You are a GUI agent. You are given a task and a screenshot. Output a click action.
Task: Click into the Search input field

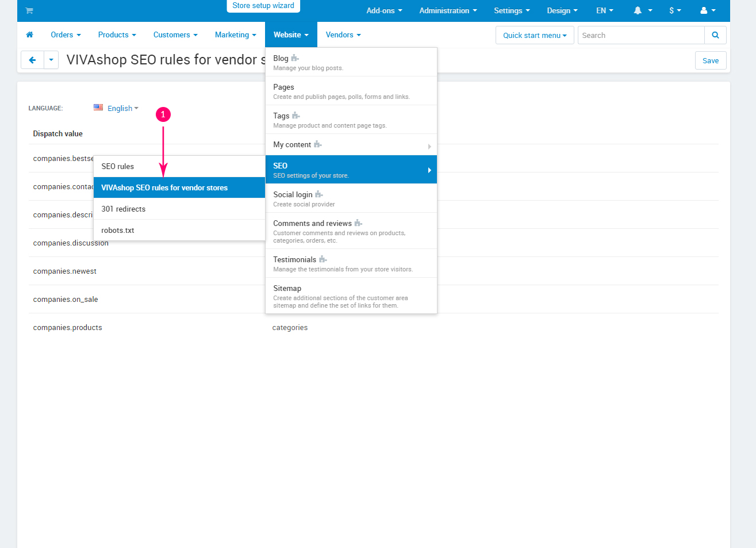point(640,35)
